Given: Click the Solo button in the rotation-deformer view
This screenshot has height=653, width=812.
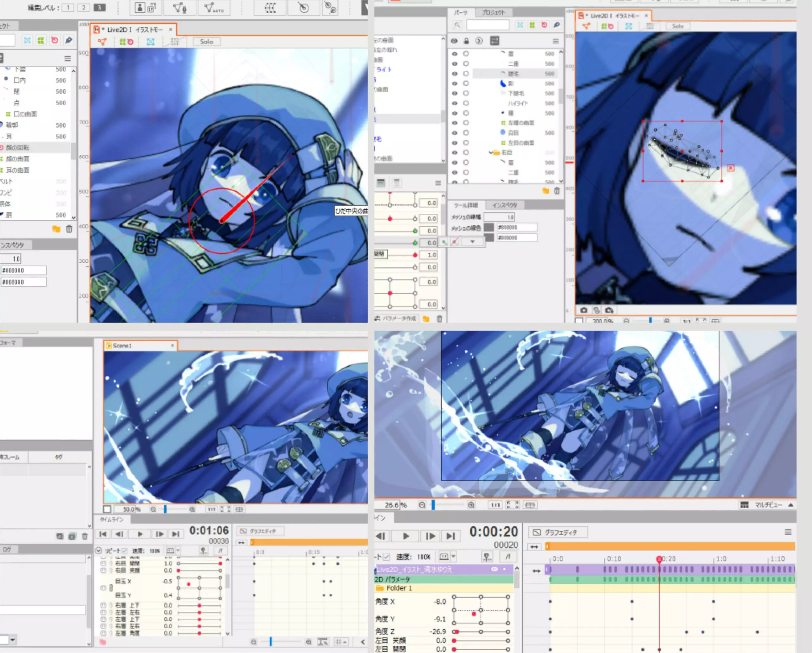Looking at the screenshot, I should point(206,42).
